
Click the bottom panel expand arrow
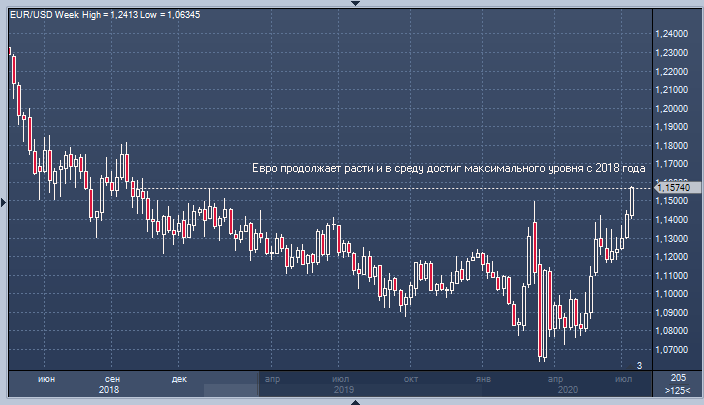point(352,401)
